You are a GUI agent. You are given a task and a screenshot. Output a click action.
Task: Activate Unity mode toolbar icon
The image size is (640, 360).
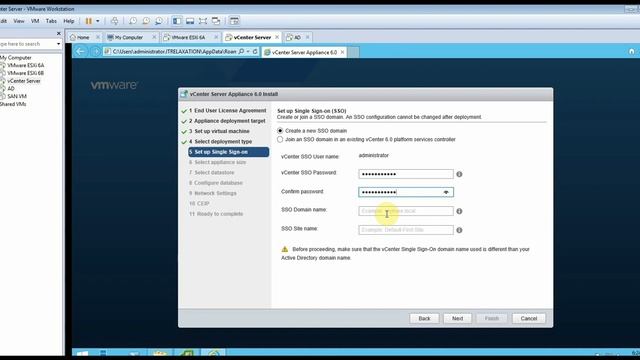216,21
